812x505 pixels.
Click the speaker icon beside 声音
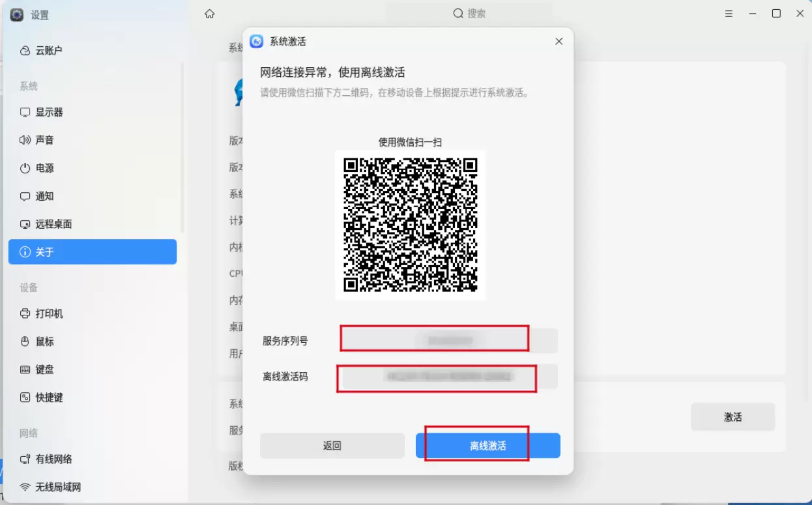25,140
